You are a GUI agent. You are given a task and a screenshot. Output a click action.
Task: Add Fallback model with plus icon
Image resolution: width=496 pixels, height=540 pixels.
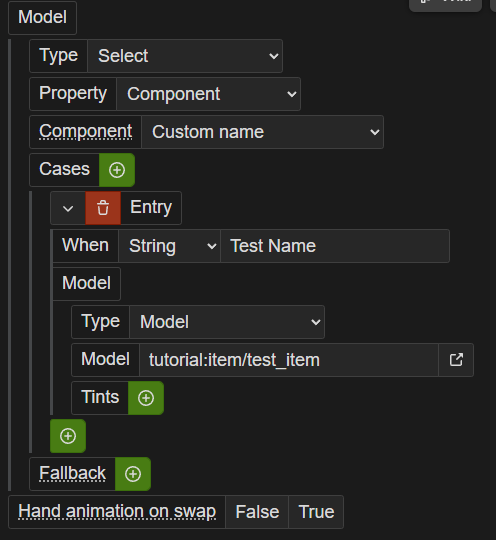[133, 474]
